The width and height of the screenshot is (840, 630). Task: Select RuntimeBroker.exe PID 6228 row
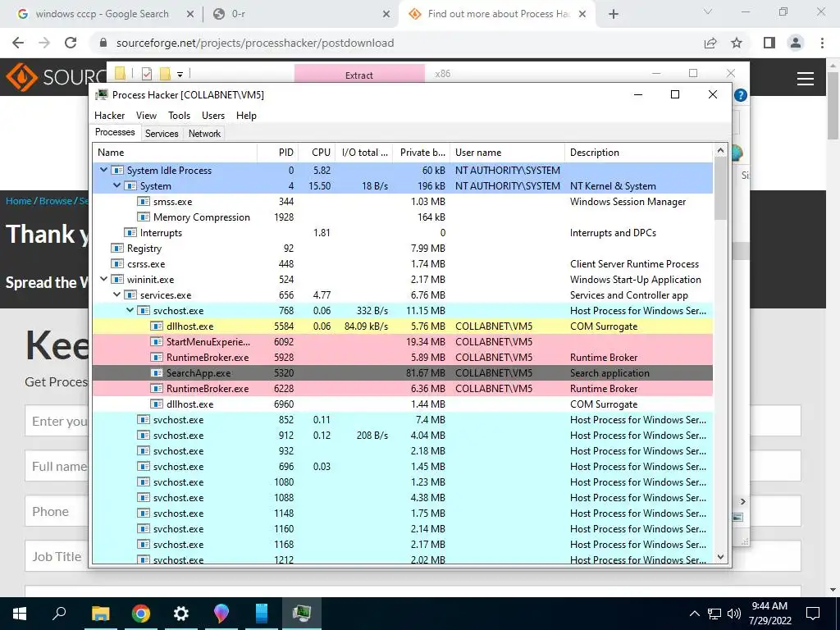(402, 388)
